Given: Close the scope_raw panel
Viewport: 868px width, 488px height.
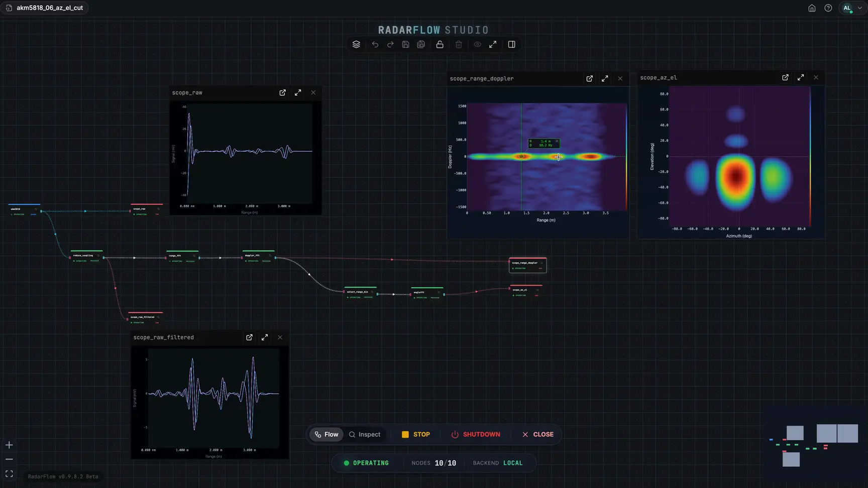Looking at the screenshot, I should click(313, 92).
